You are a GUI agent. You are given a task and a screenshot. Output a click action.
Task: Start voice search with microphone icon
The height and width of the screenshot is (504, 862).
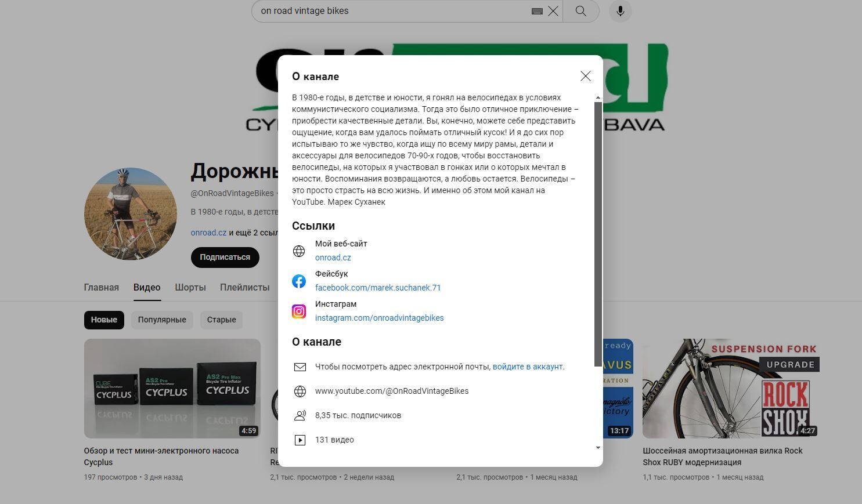click(x=621, y=11)
